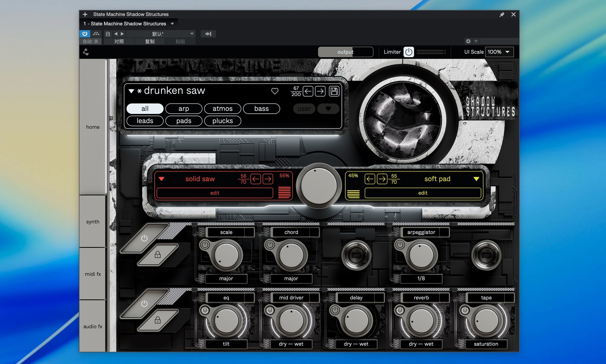The height and width of the screenshot is (364, 606).
Task: Open the scale type dropdown showing major
Action: click(x=226, y=279)
